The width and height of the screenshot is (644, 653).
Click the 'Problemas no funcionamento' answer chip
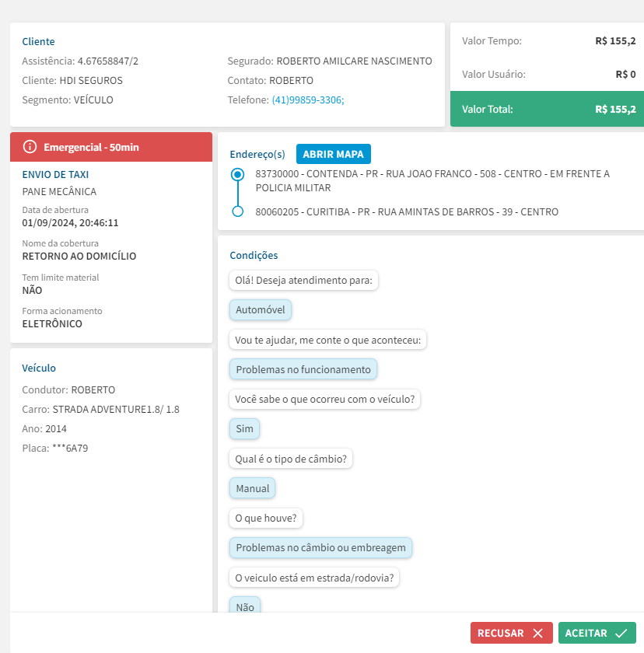click(303, 369)
